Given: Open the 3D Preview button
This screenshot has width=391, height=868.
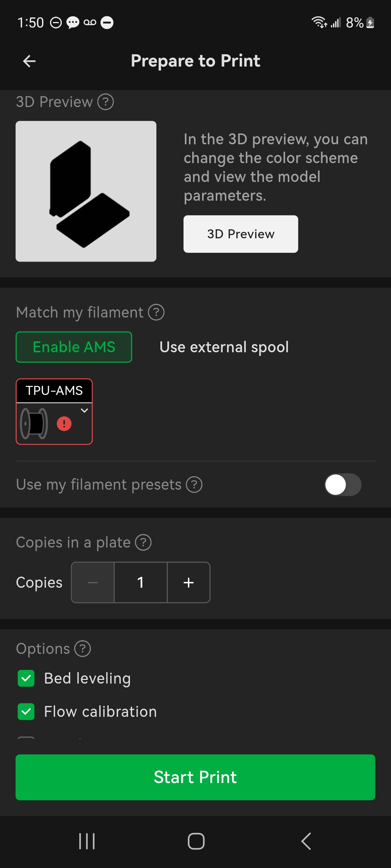Looking at the screenshot, I should [241, 234].
